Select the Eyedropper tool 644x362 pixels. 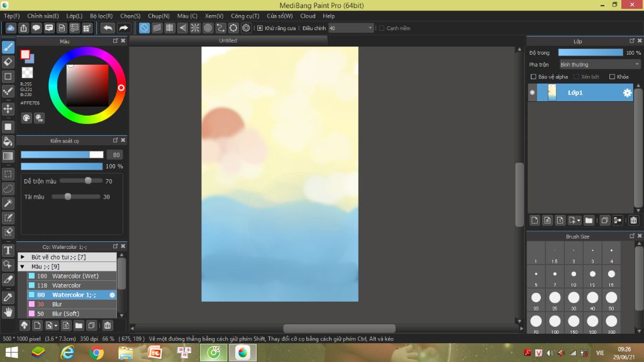pos(8,297)
